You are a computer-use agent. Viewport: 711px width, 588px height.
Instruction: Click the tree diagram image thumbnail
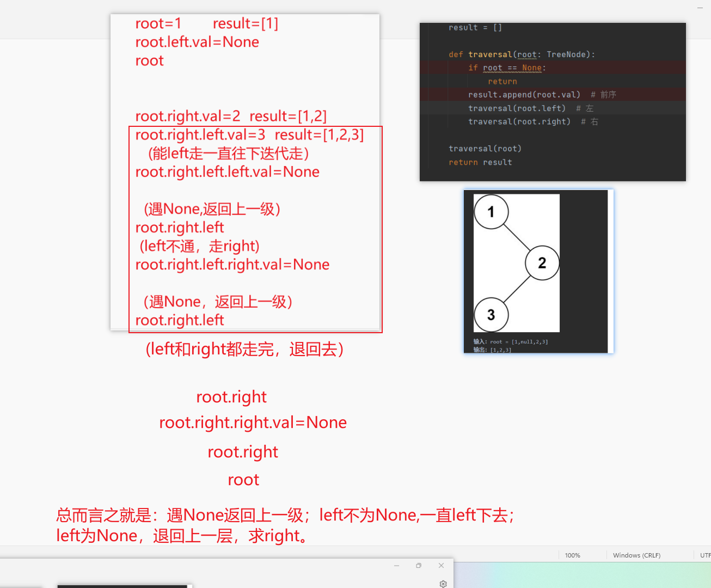538,271
